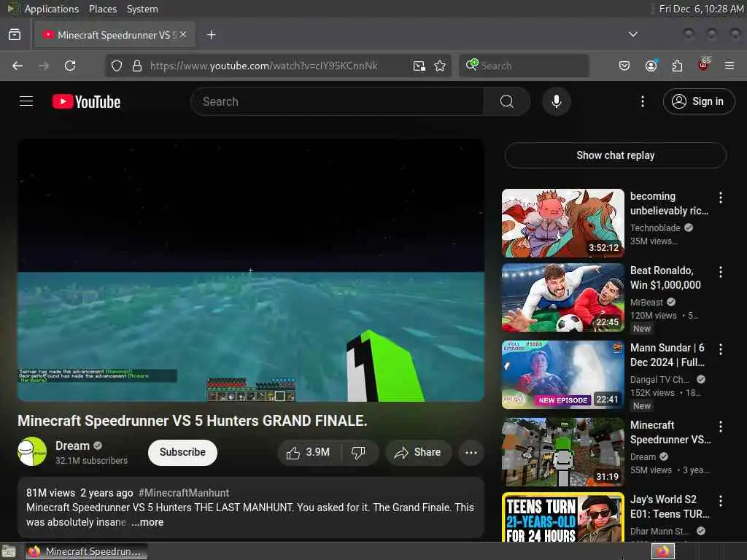Open #MinecraftManhunt hashtag link
Image resolution: width=747 pixels, height=560 pixels.
point(183,493)
